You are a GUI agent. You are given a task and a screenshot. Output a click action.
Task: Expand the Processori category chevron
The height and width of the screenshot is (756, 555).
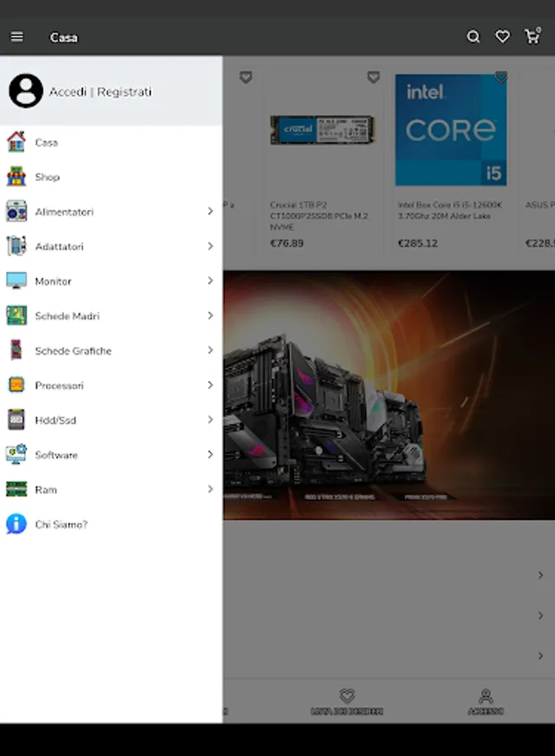[x=210, y=385]
